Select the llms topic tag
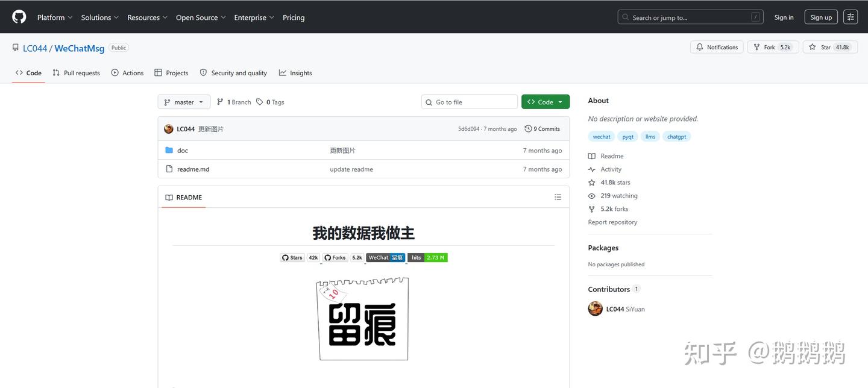 (650, 137)
